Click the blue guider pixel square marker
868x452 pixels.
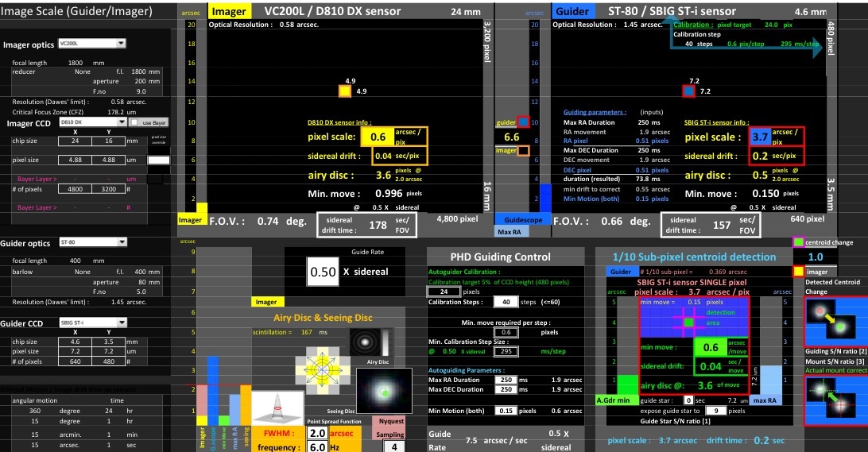[688, 91]
